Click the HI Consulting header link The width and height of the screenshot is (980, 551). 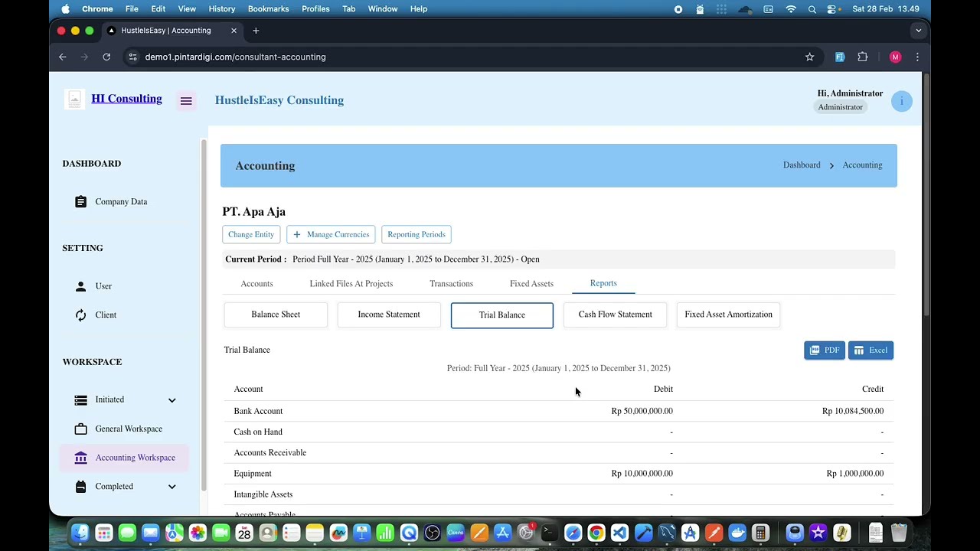point(126,99)
